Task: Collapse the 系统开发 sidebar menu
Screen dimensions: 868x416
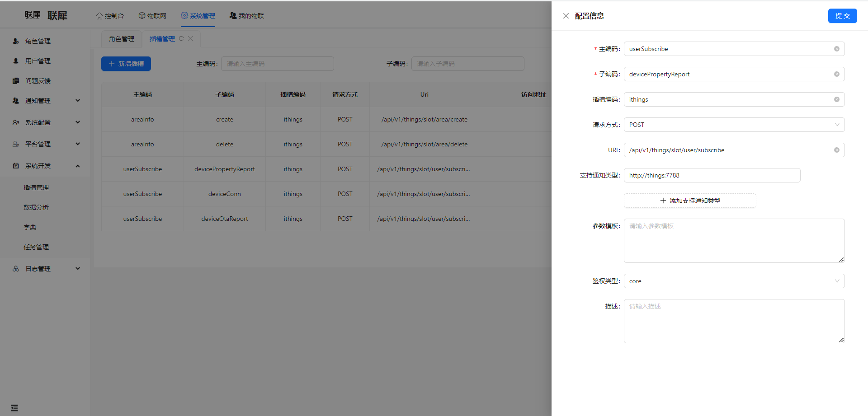Action: click(45, 166)
